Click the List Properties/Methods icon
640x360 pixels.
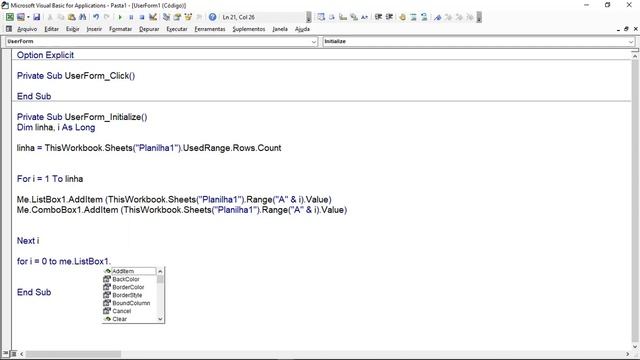point(321,17)
